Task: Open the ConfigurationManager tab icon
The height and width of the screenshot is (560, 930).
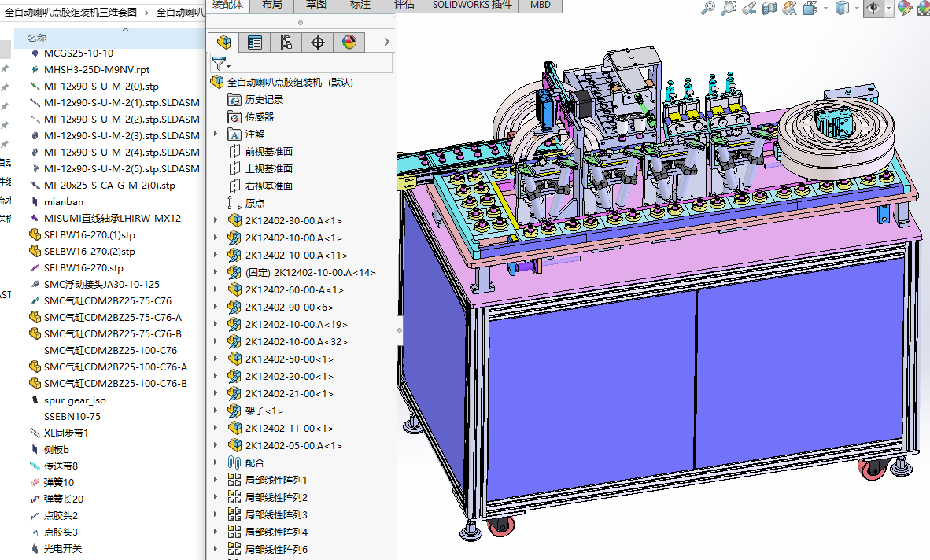Action: (x=286, y=42)
